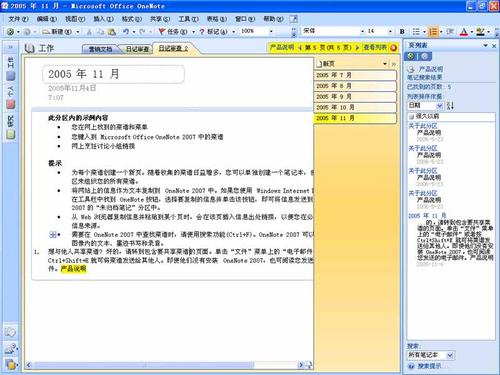Click the font color A icon

point(464,32)
